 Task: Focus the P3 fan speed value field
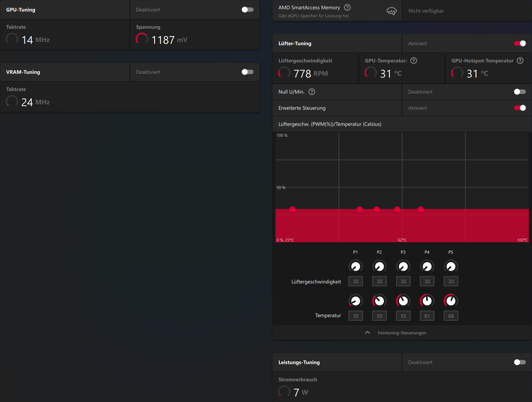(x=403, y=281)
